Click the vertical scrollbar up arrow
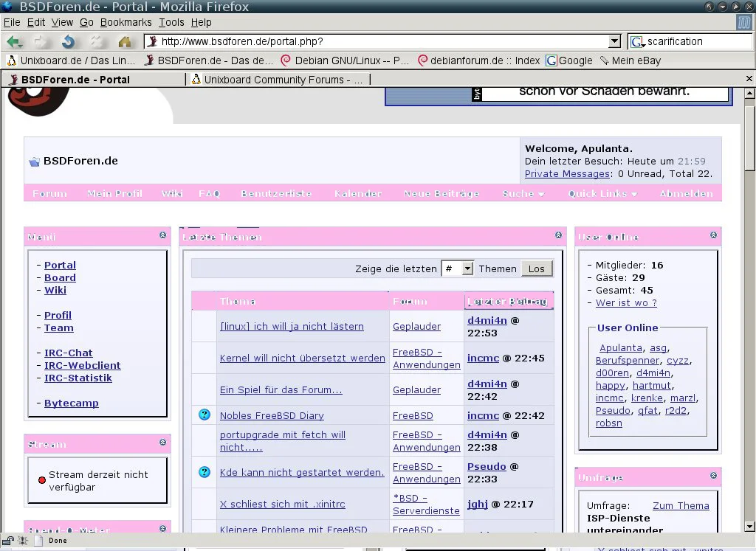 749,94
